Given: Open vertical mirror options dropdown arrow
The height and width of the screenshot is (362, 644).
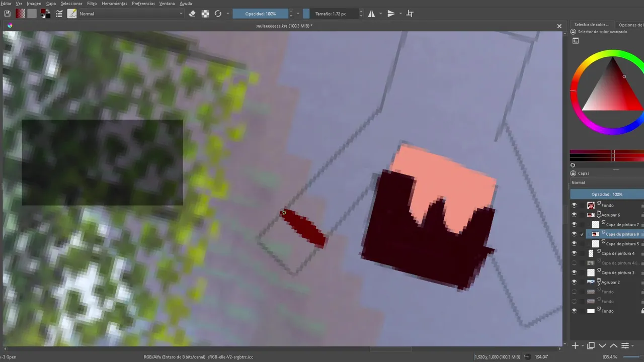Looking at the screenshot, I should tap(400, 14).
